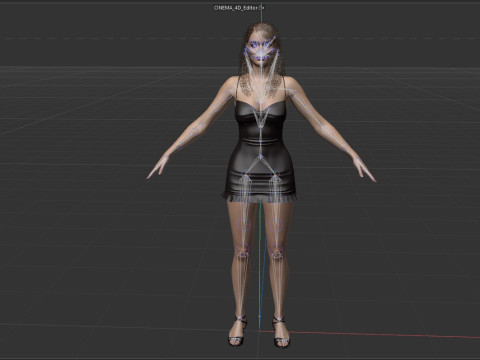
Task: Click the CINEMA_4D_Editor camera label
Action: click(236, 8)
